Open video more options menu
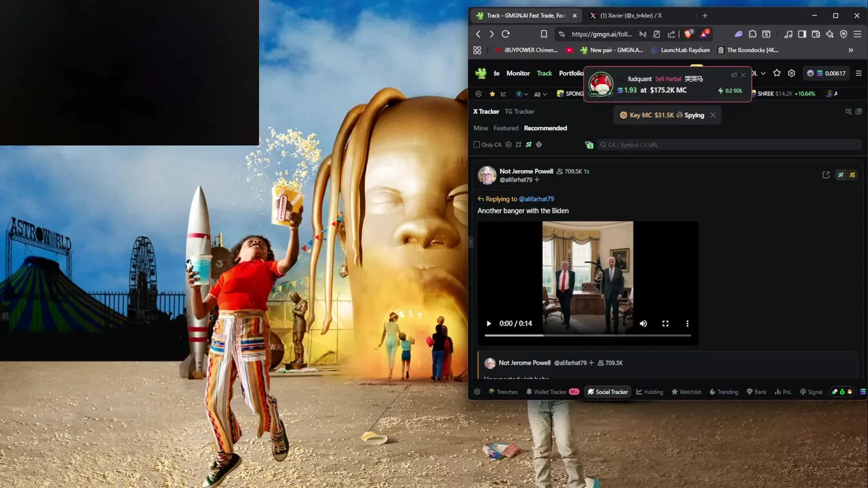The image size is (868, 488). tap(687, 323)
